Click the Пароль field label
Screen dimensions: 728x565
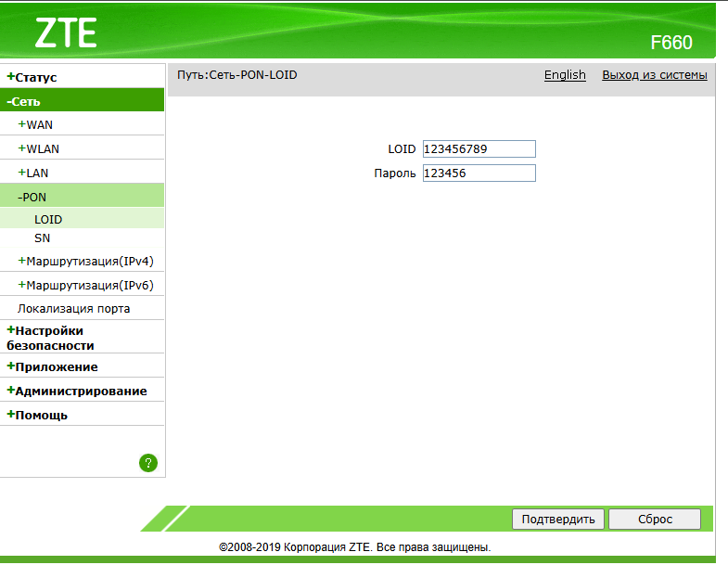click(x=395, y=173)
